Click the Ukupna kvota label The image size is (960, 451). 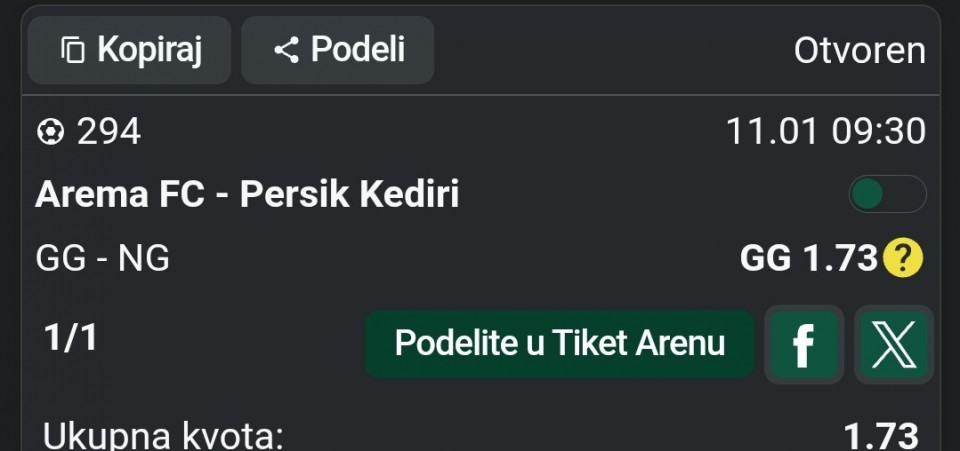[x=164, y=437]
